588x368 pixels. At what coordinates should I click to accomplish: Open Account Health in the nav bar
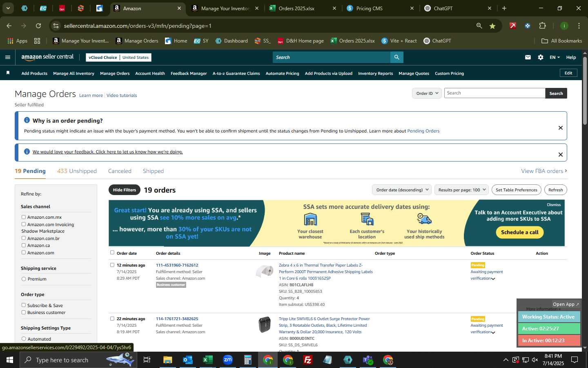150,74
